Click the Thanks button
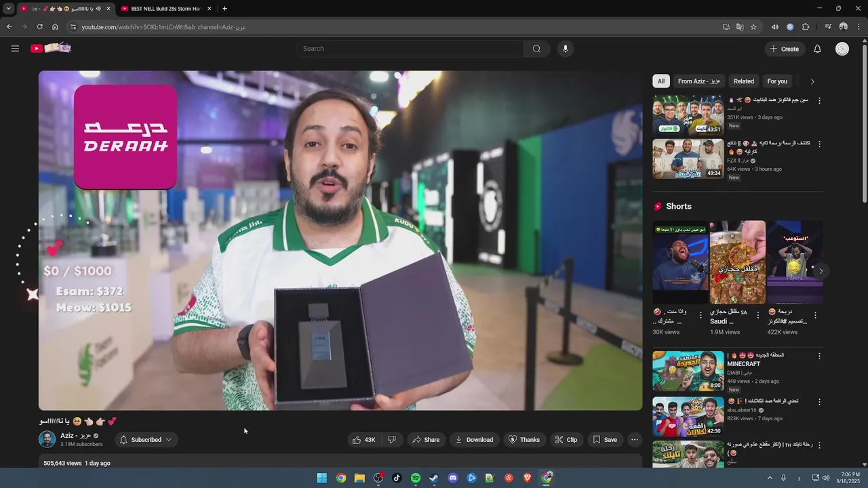 coord(524,440)
